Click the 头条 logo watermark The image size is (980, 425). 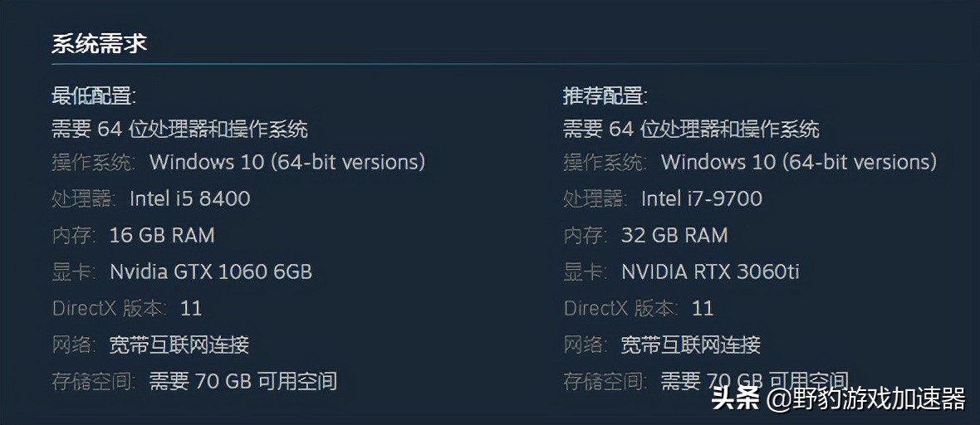click(735, 398)
